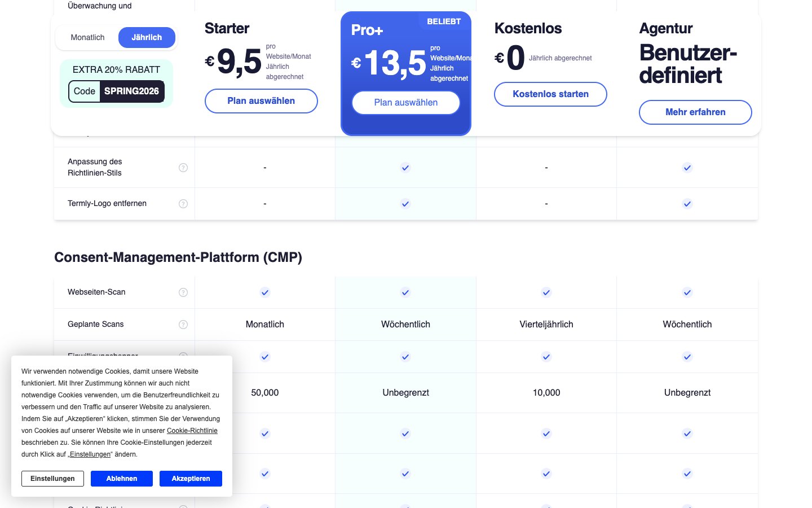Viewport: 812px width, 508px height.
Task: Open the Cookie-Richtlinie link
Action: [x=192, y=431]
